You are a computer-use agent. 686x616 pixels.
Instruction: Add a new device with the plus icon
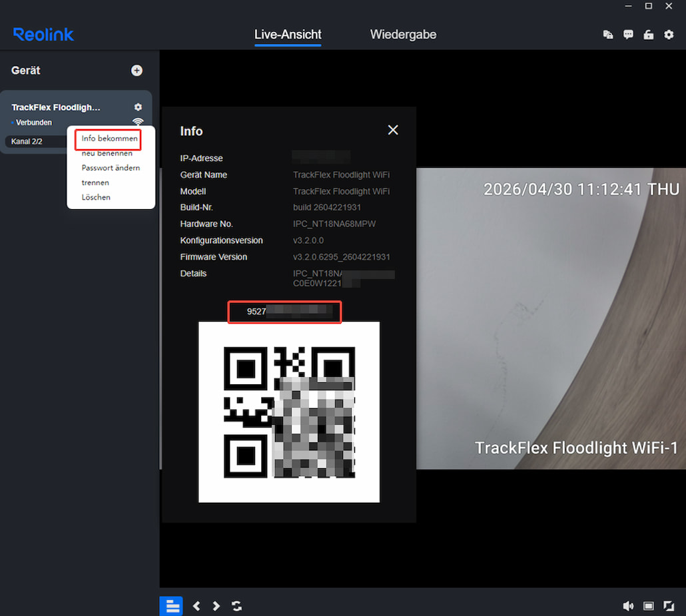137,71
